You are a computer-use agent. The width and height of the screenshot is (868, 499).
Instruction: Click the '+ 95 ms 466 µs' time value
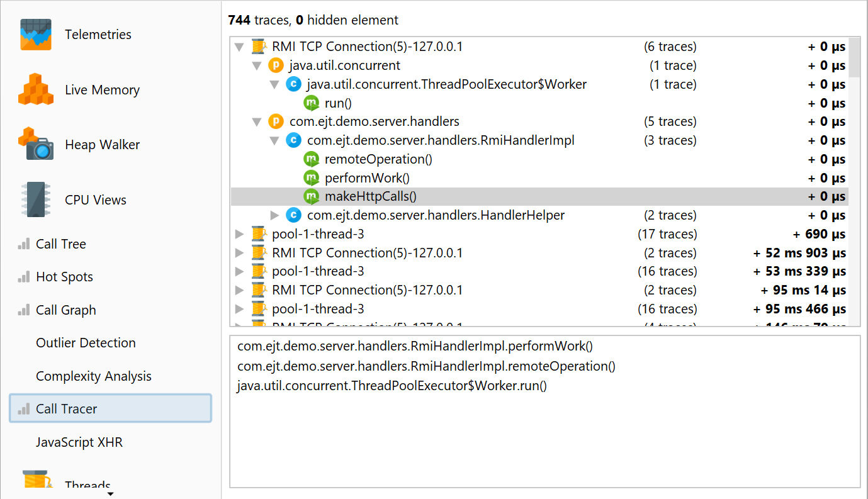(x=799, y=309)
